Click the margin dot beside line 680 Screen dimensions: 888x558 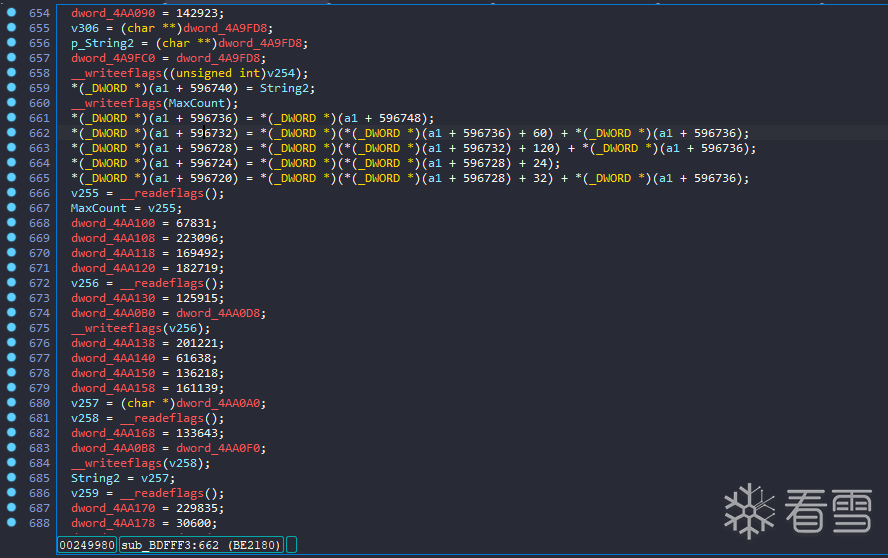click(x=12, y=403)
